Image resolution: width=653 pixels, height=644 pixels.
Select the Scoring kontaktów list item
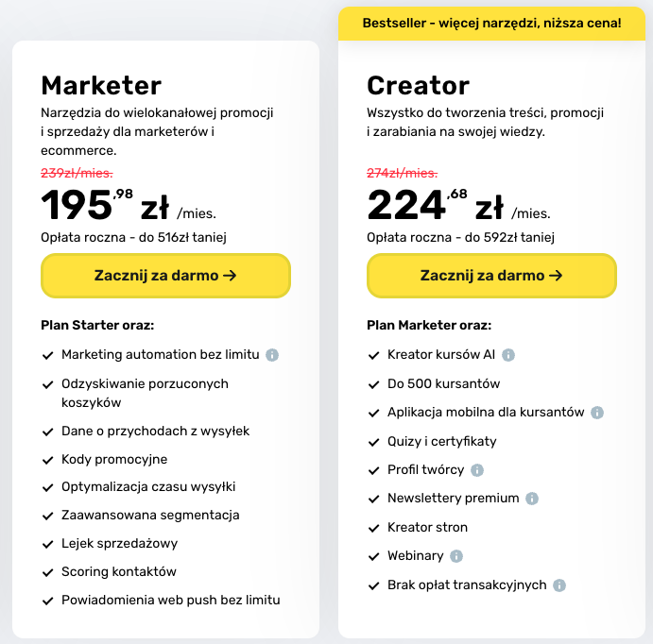[x=118, y=571]
